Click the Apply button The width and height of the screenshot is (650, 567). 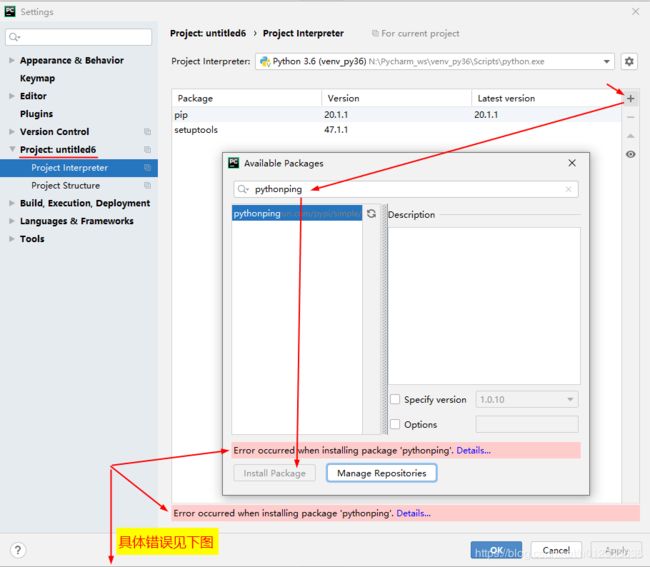point(616,550)
